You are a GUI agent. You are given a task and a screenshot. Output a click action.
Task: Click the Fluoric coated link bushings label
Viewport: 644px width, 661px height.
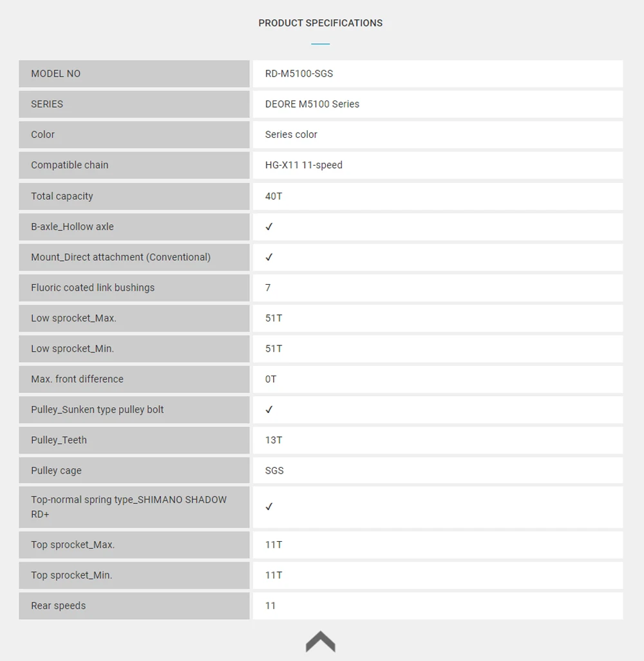pos(93,287)
